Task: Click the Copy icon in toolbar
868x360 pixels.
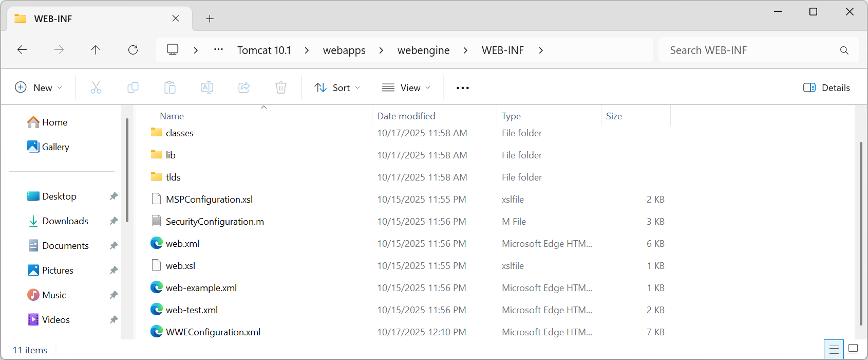Action: point(133,87)
